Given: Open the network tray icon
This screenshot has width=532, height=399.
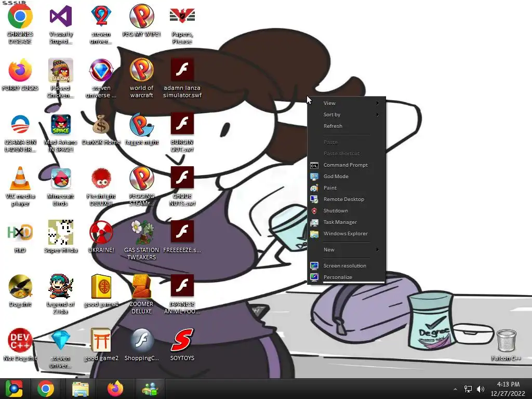Looking at the screenshot, I should coord(468,389).
